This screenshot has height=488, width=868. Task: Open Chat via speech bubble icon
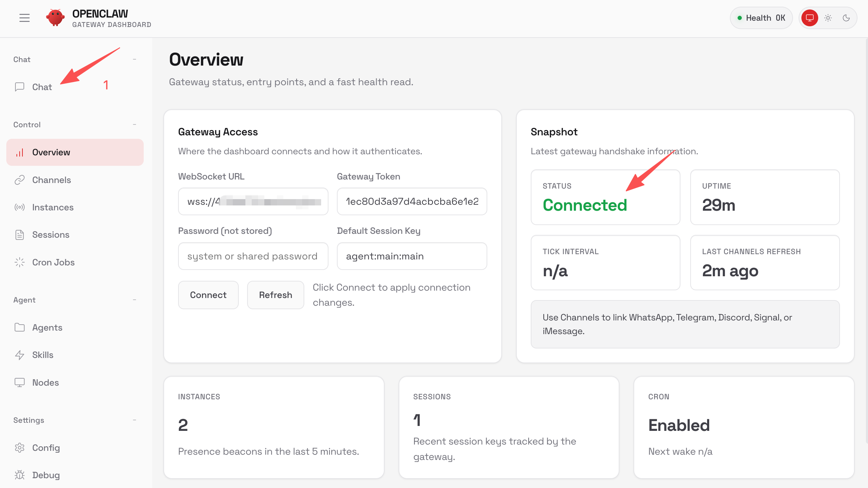pos(20,87)
